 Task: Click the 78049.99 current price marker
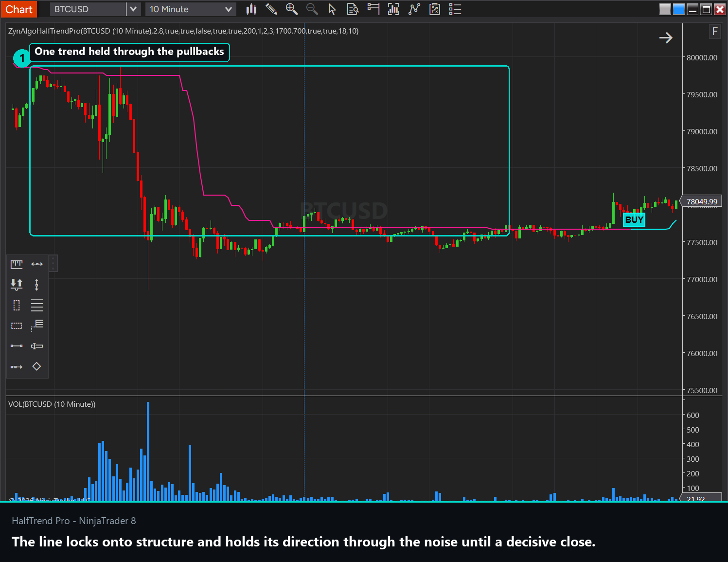[702, 201]
